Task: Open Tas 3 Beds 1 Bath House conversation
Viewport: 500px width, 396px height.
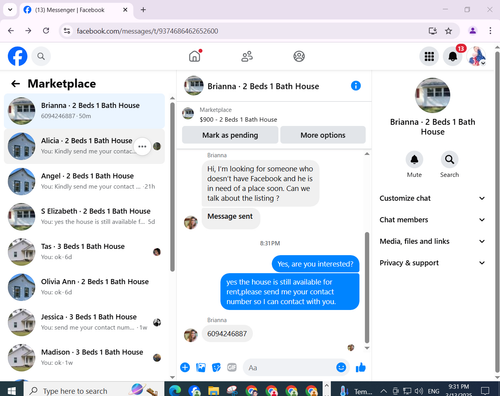Action: click(x=84, y=252)
